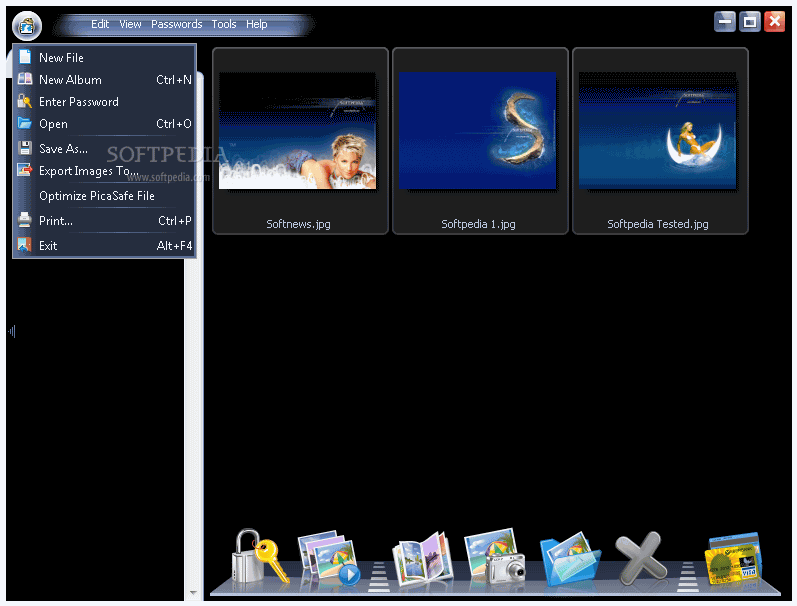Viewport: 797px width, 606px height.
Task: Choose Export Images To... entry
Action: 104,170
